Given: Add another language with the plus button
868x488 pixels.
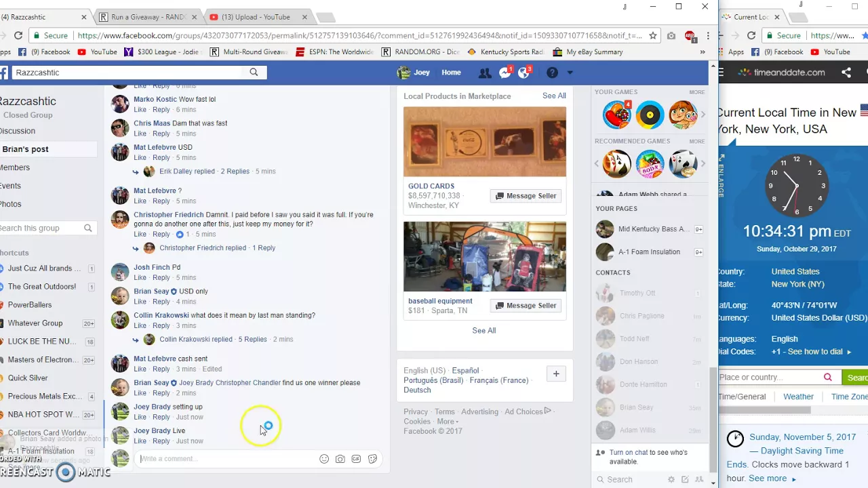Looking at the screenshot, I should coord(556,373).
